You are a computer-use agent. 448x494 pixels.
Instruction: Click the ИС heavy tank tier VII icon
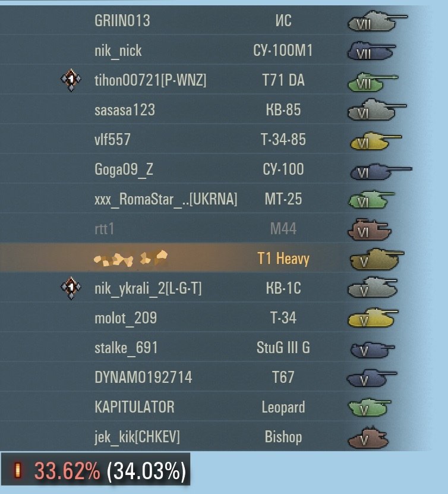377,21
